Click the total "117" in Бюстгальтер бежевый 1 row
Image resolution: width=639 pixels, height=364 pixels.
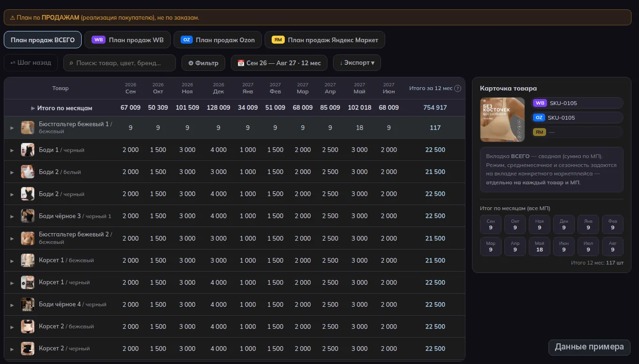click(435, 128)
